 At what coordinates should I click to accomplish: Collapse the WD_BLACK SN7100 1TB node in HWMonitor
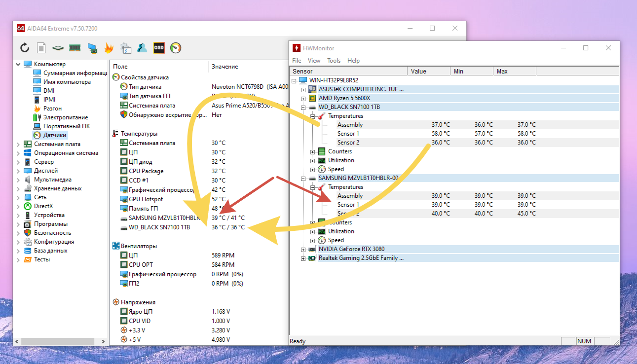[x=303, y=108]
